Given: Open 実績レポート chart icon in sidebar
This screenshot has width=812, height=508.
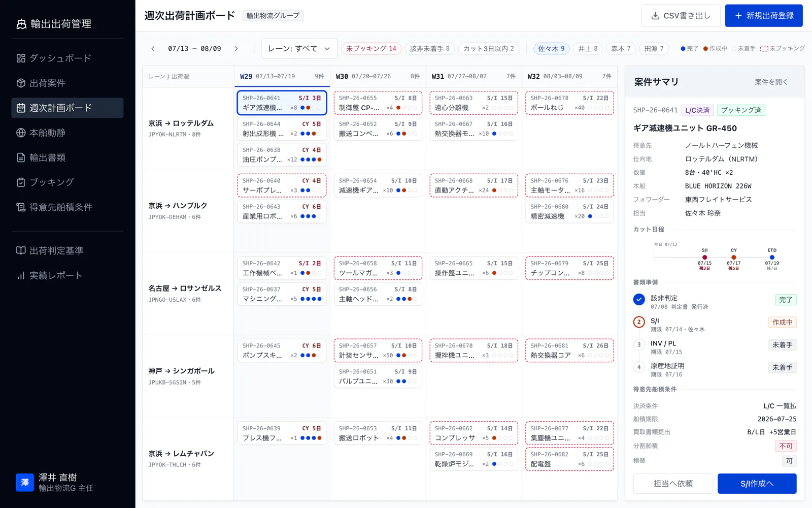Looking at the screenshot, I should pos(21,275).
